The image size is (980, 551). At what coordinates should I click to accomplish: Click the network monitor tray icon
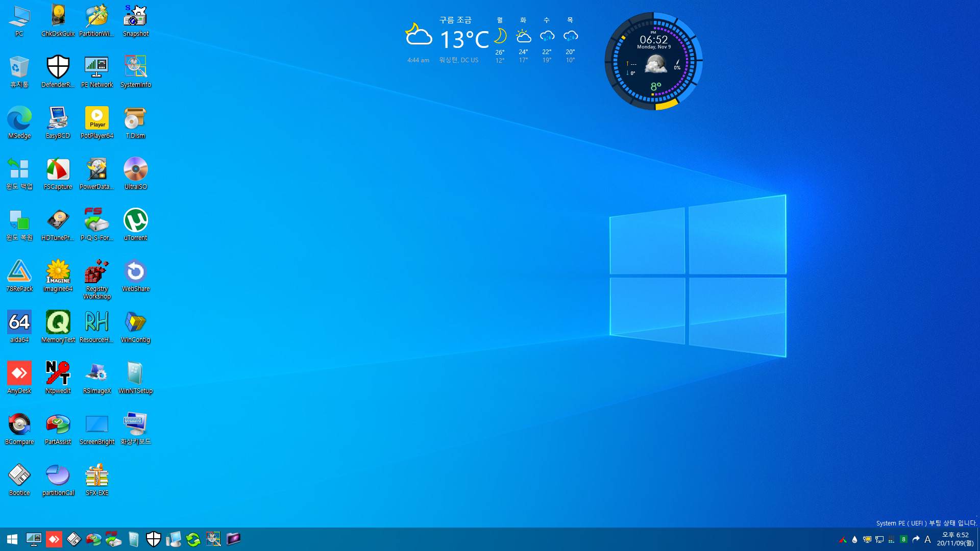(879, 539)
